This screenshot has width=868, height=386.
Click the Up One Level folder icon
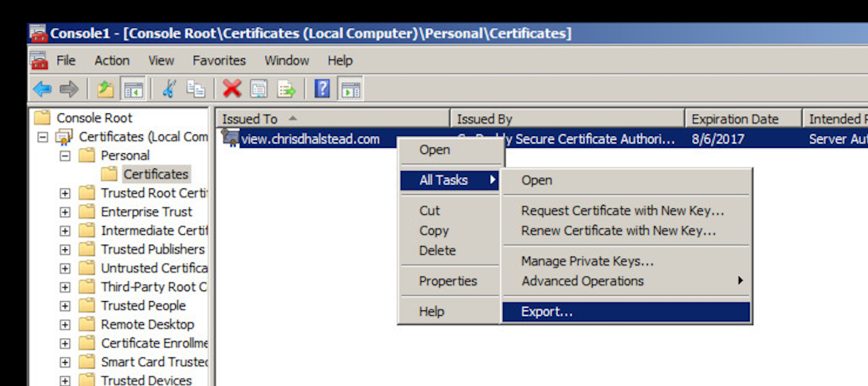pyautogui.click(x=106, y=89)
